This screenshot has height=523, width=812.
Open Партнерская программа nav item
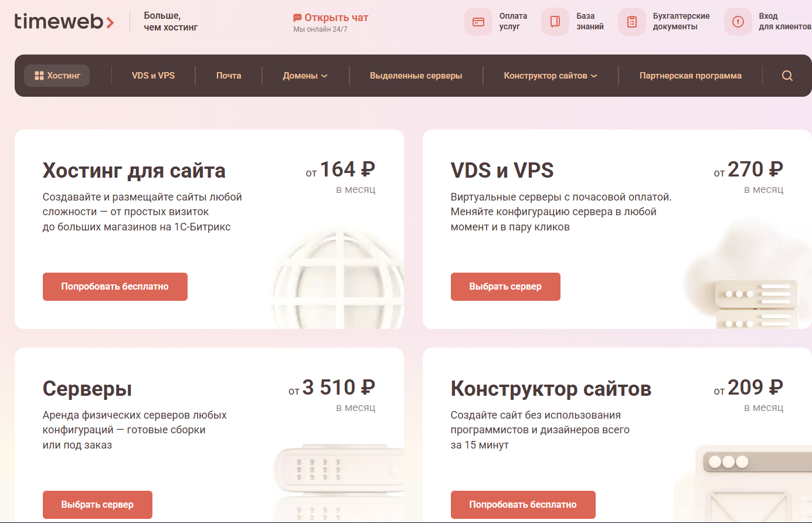coord(691,76)
